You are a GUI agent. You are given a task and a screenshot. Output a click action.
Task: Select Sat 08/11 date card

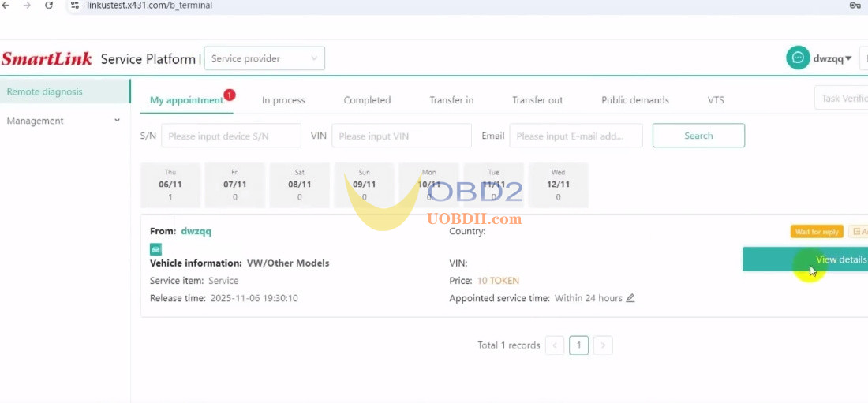[x=300, y=185]
